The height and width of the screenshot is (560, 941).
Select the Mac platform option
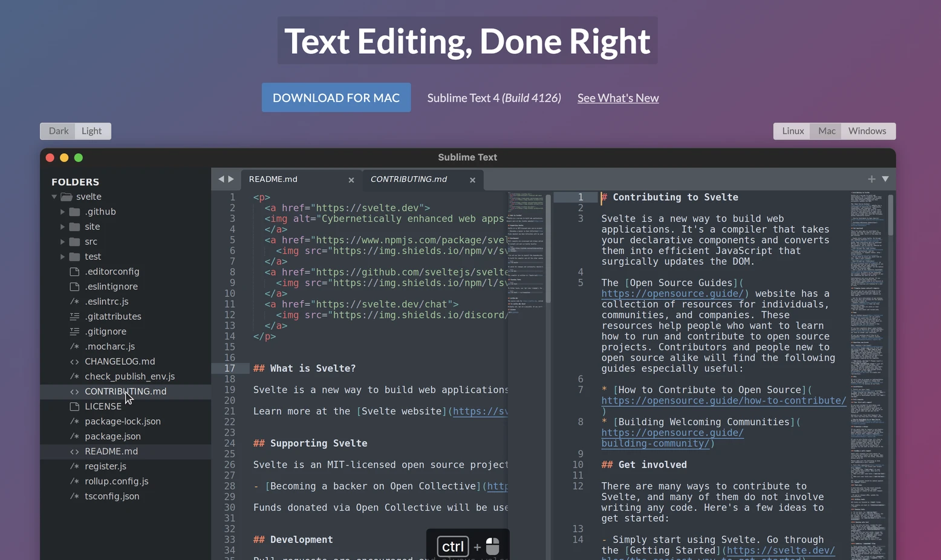point(827,131)
